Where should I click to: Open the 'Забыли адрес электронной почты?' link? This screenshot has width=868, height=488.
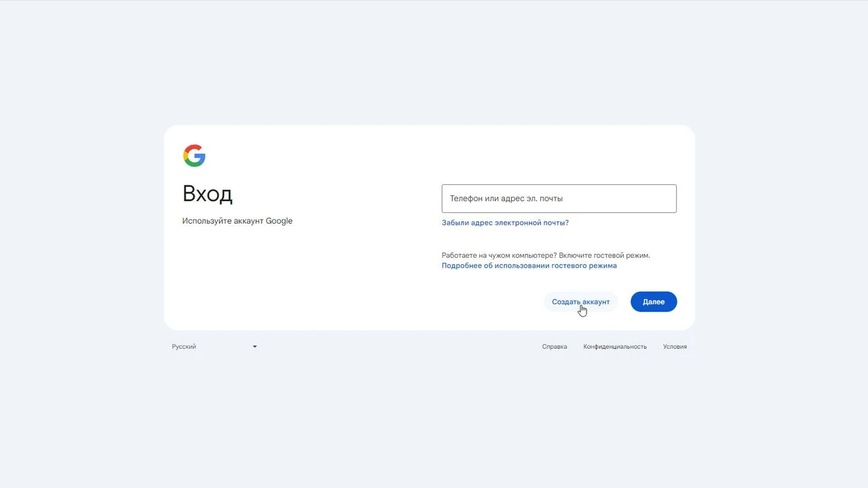[x=505, y=223]
